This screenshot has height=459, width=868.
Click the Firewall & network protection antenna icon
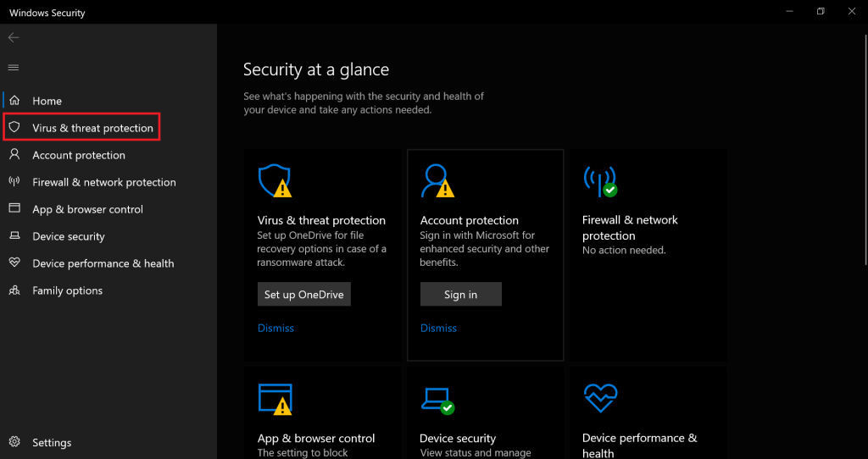600,180
